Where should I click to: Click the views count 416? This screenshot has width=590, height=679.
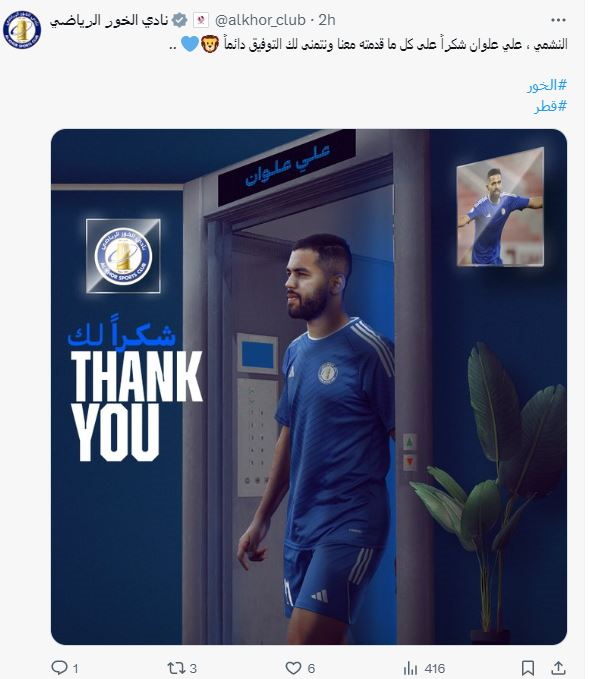point(435,669)
